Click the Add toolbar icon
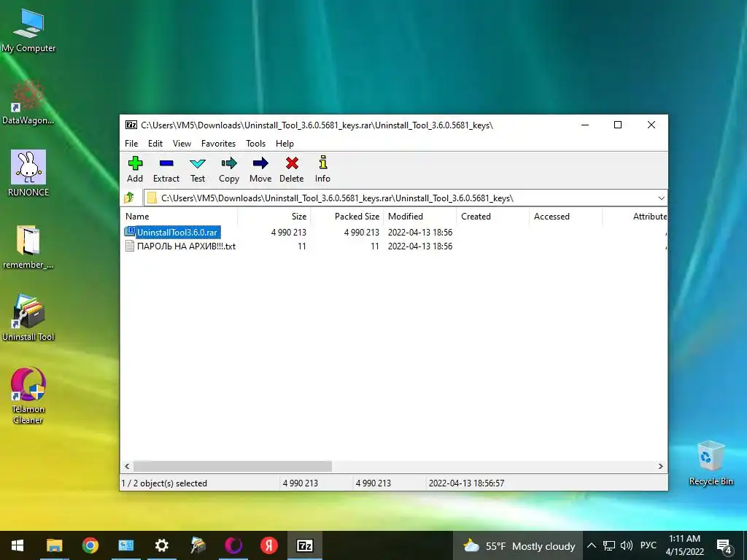747x560 pixels. [135, 164]
